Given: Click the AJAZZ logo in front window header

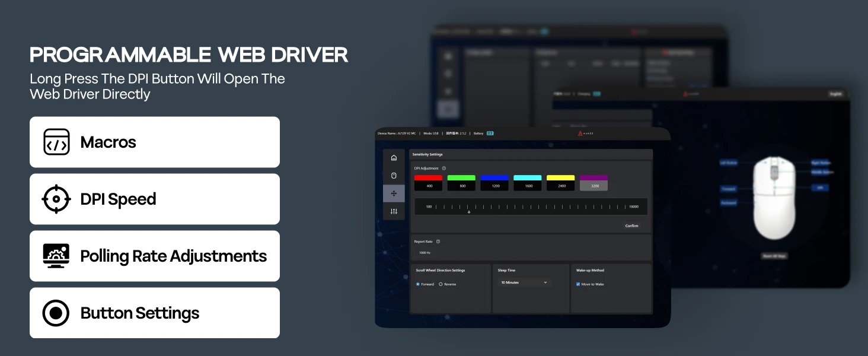Looking at the screenshot, I should coord(585,133).
